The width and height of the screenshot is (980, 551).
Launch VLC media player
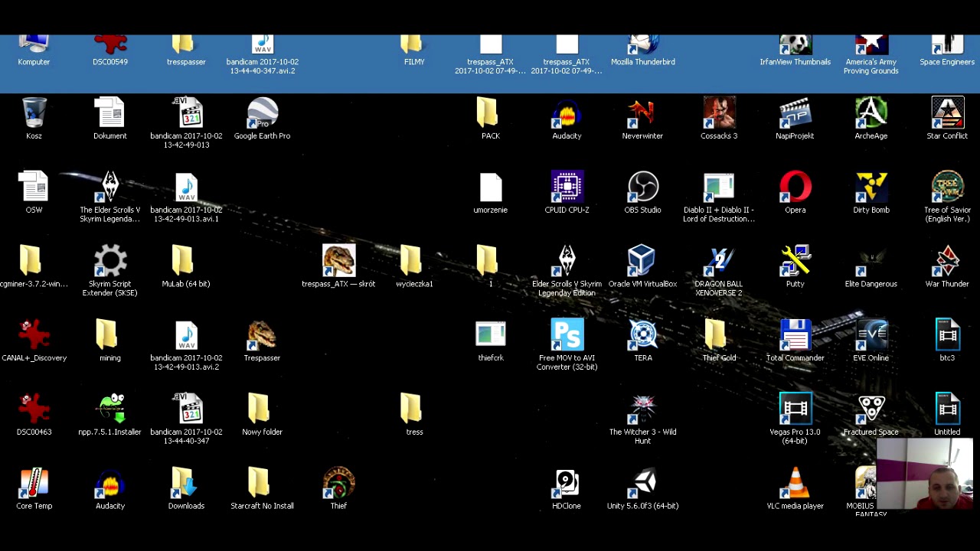click(795, 489)
